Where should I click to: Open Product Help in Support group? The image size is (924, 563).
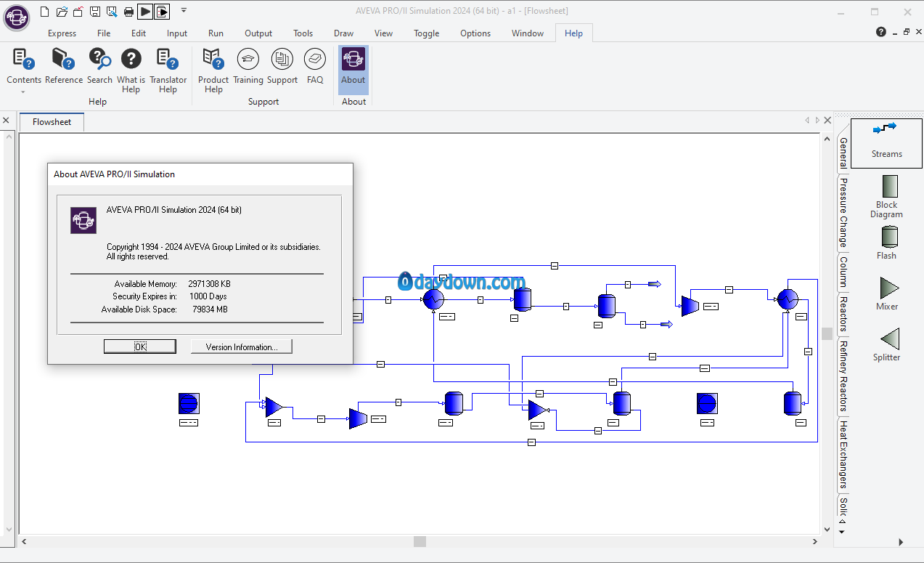coord(213,70)
